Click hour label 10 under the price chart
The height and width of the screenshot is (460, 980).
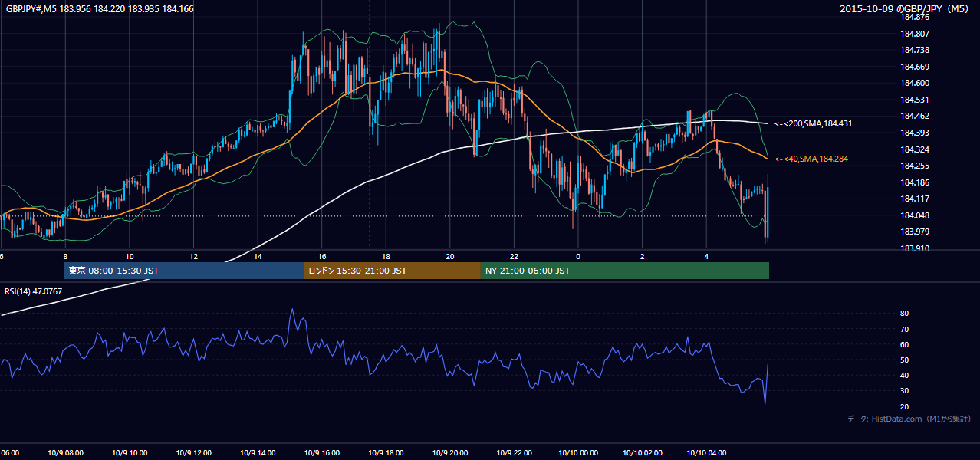130,257
